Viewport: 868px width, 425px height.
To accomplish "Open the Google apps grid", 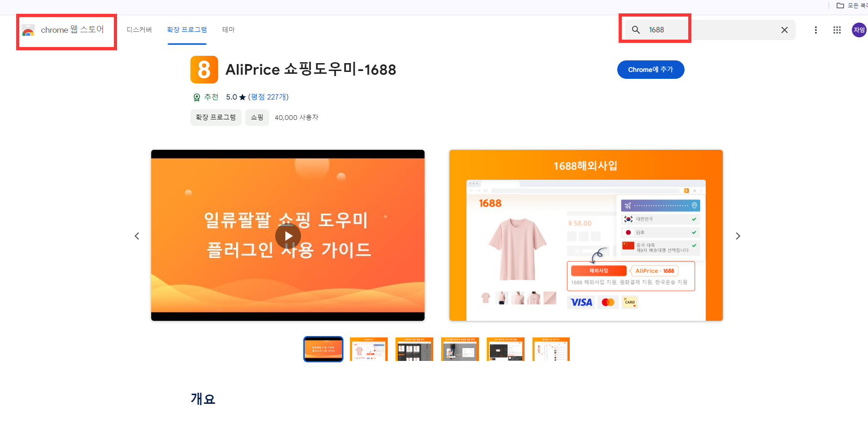I will tap(837, 30).
